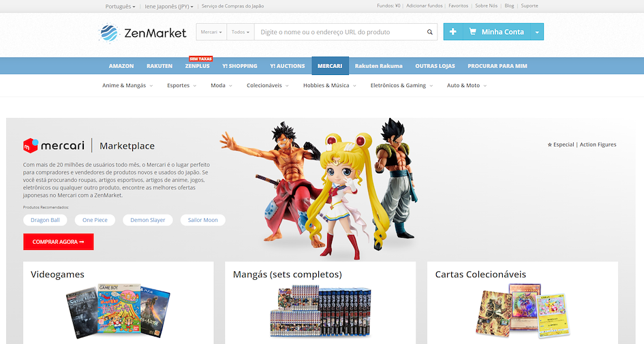Open the Favoritos link

459,5
